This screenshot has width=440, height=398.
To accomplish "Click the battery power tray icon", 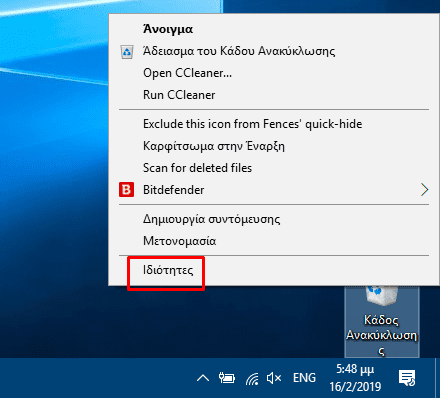I will (227, 378).
